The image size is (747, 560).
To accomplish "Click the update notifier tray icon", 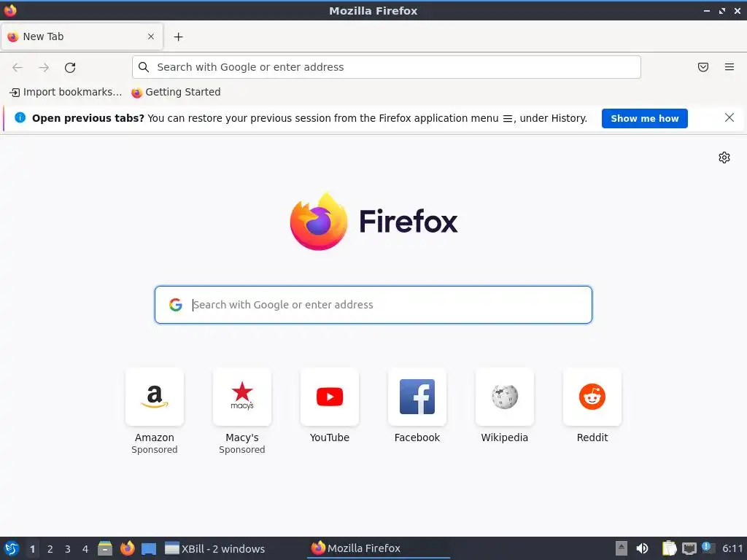I will pos(708,548).
